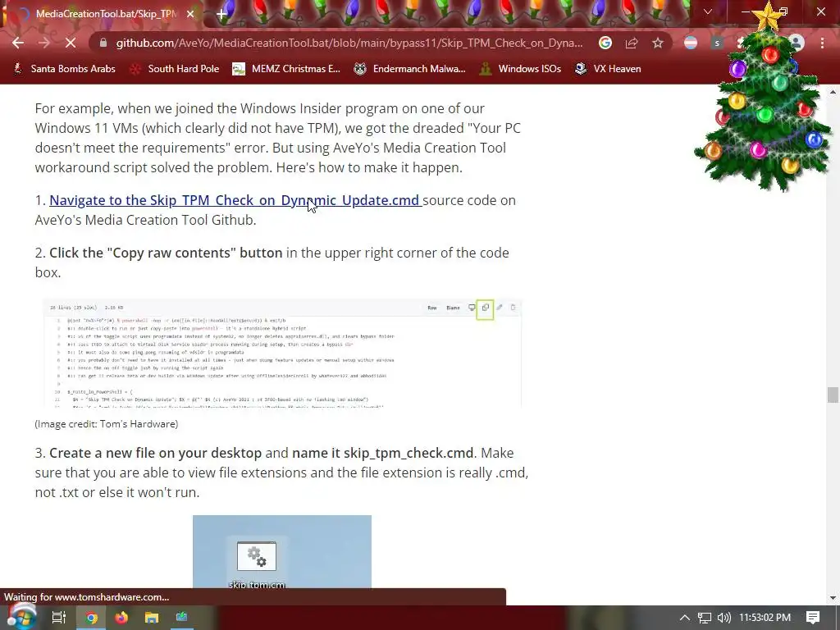Open the notification action center

813,618
